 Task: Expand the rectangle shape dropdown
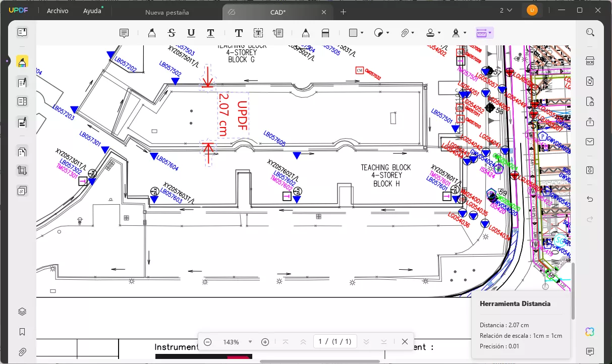(x=362, y=33)
